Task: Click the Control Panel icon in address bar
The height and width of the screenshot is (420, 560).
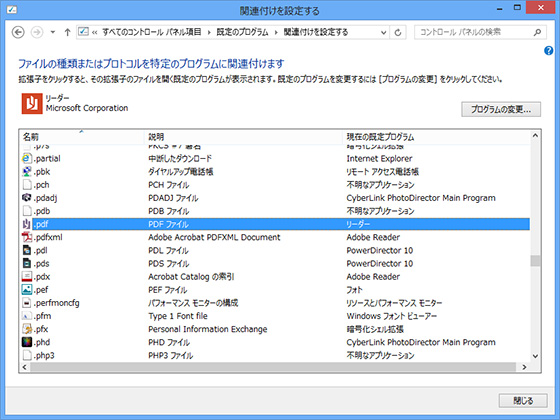Action: 83,32
